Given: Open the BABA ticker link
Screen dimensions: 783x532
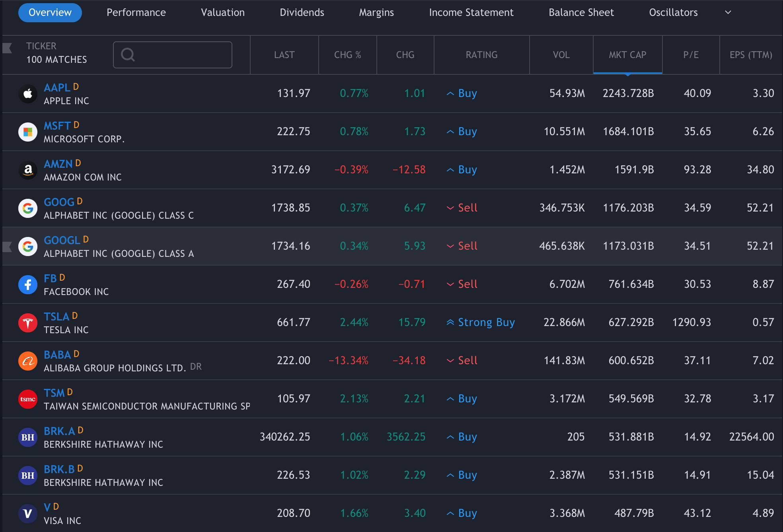Looking at the screenshot, I should point(57,355).
